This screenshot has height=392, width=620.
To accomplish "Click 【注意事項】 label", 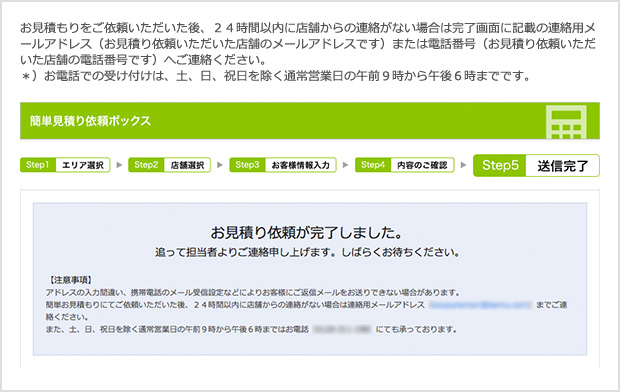I will (x=70, y=280).
